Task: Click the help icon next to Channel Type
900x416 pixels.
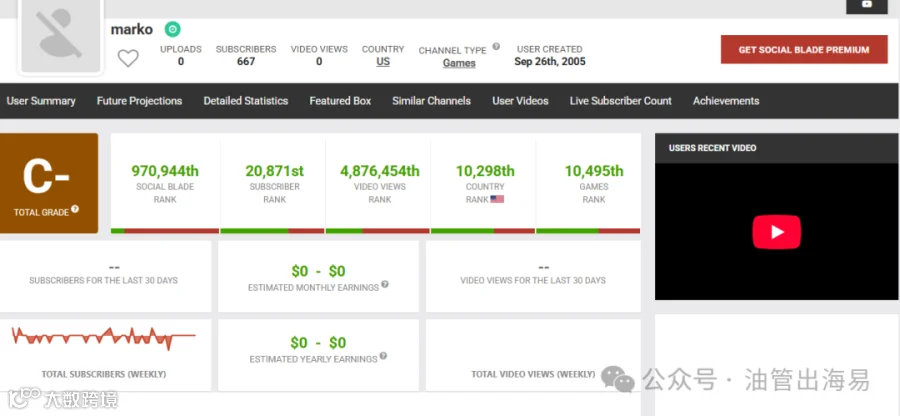Action: point(496,46)
